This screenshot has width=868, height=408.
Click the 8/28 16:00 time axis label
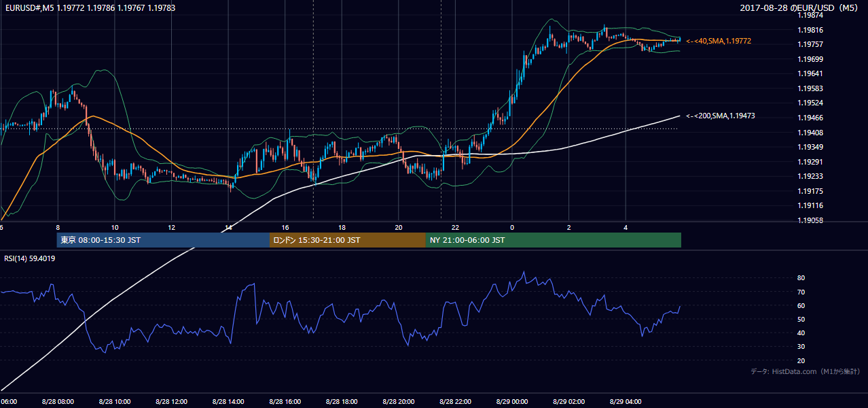point(285,401)
